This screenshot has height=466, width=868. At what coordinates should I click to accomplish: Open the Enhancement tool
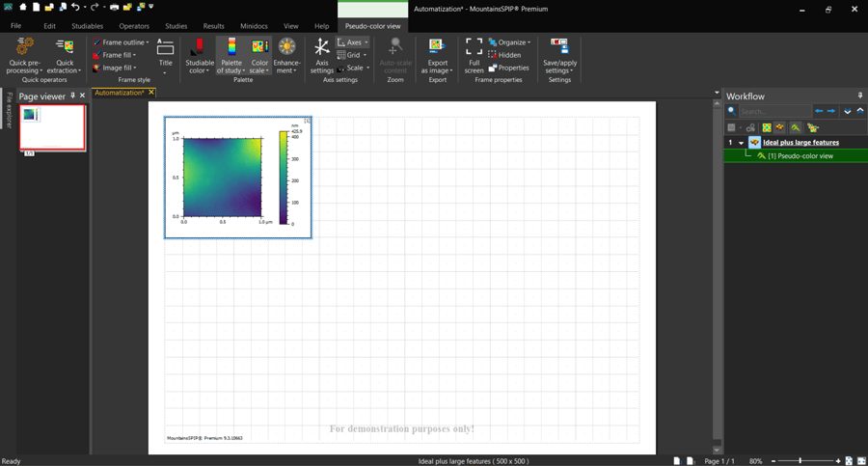point(286,55)
